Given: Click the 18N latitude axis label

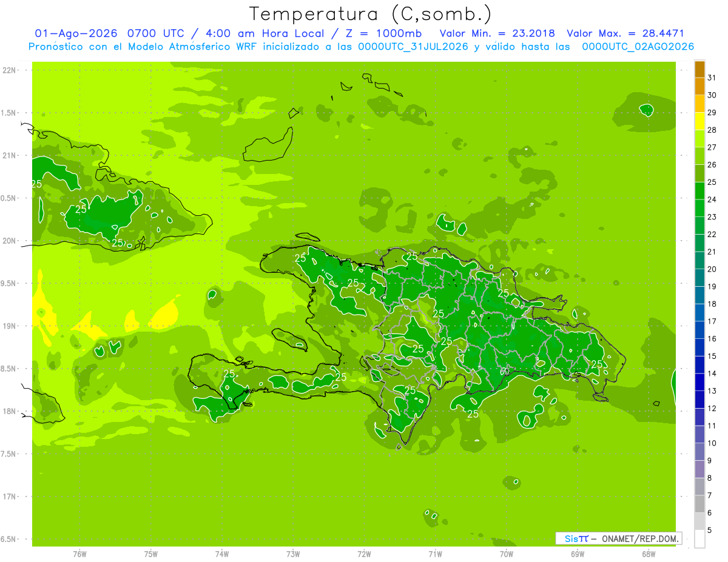Looking at the screenshot, I should (9, 411).
